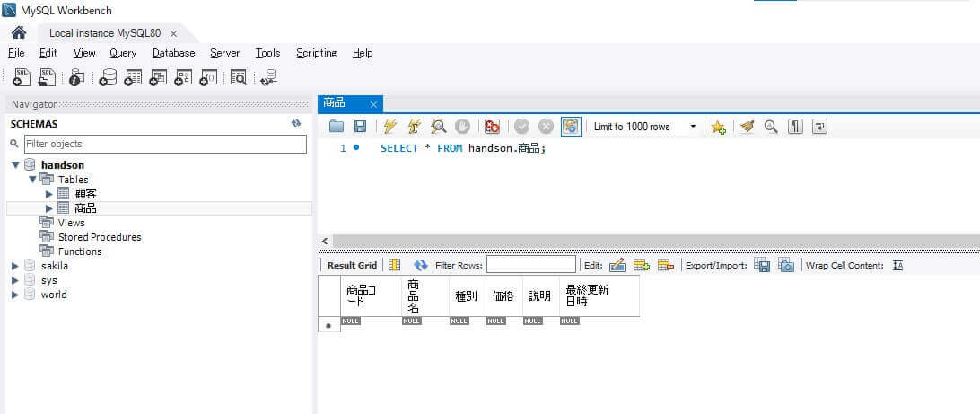This screenshot has width=980, height=414.
Task: Refresh the SCHEMAS list
Action: tap(296, 124)
